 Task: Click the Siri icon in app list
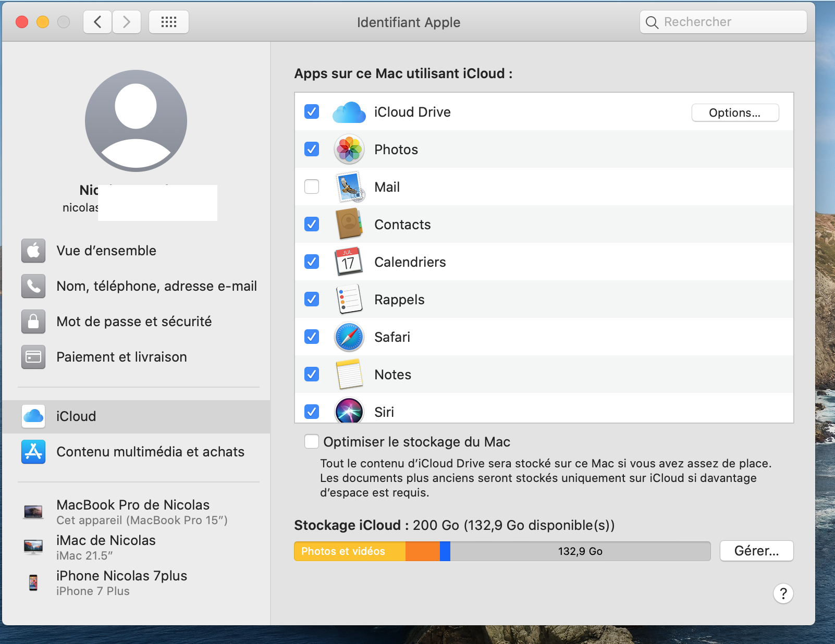pos(349,411)
